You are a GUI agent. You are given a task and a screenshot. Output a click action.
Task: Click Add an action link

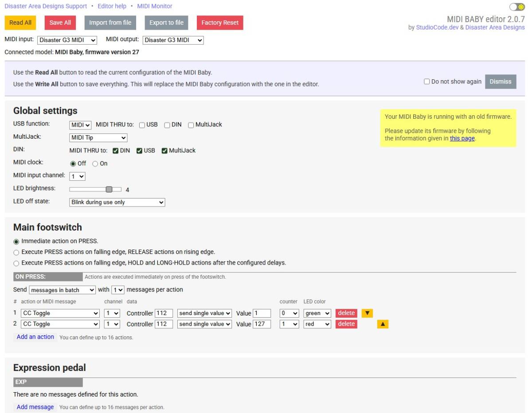click(x=35, y=337)
